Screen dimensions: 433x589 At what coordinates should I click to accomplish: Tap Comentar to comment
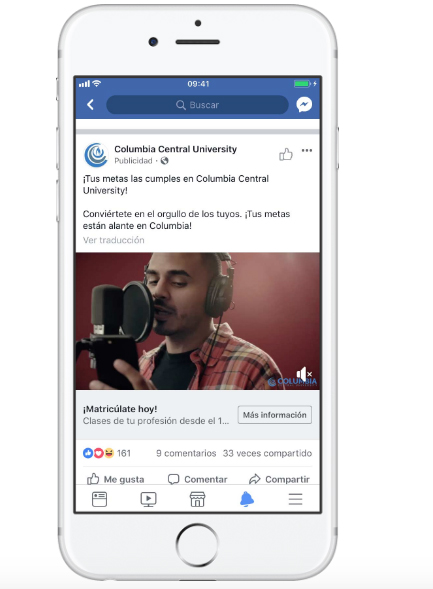pos(198,479)
